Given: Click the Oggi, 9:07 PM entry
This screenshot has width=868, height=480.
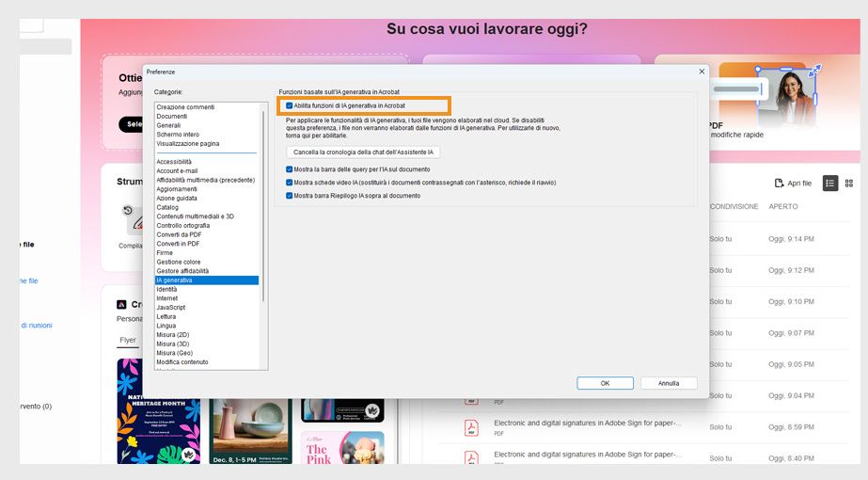Looking at the screenshot, I should point(791,333).
